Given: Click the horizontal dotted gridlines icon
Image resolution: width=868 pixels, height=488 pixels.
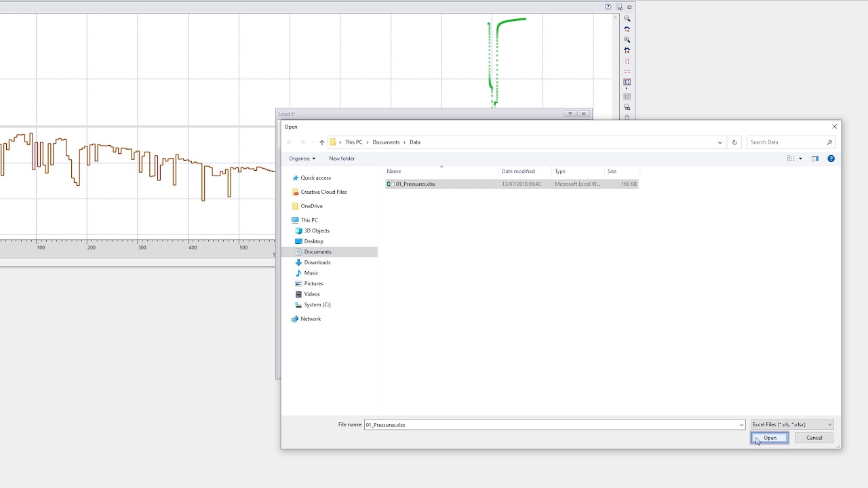Looking at the screenshot, I should (x=627, y=71).
